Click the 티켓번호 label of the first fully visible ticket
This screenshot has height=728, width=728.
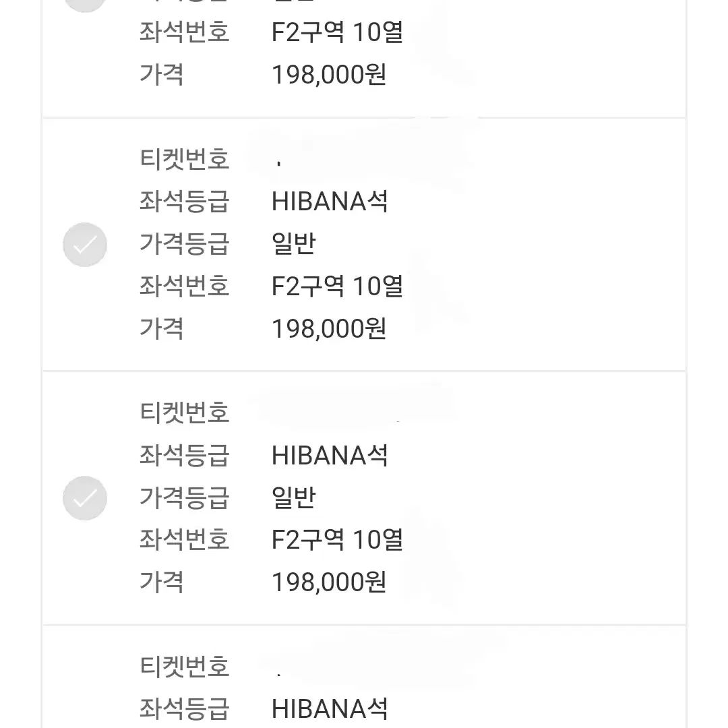click(x=184, y=159)
